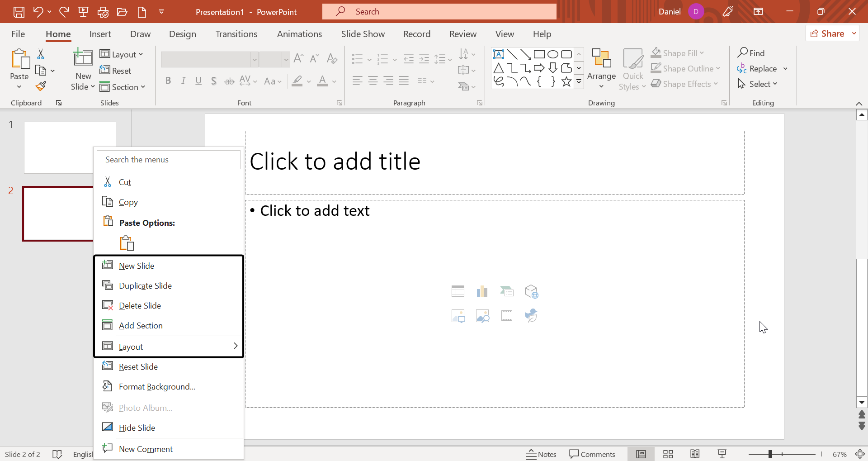Click Find in the Editing group
The height and width of the screenshot is (461, 868).
tap(752, 52)
